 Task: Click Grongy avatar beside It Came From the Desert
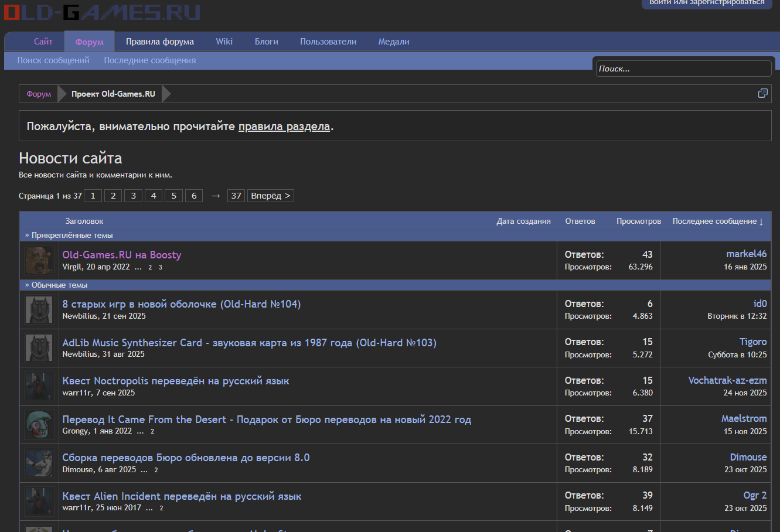tap(39, 425)
